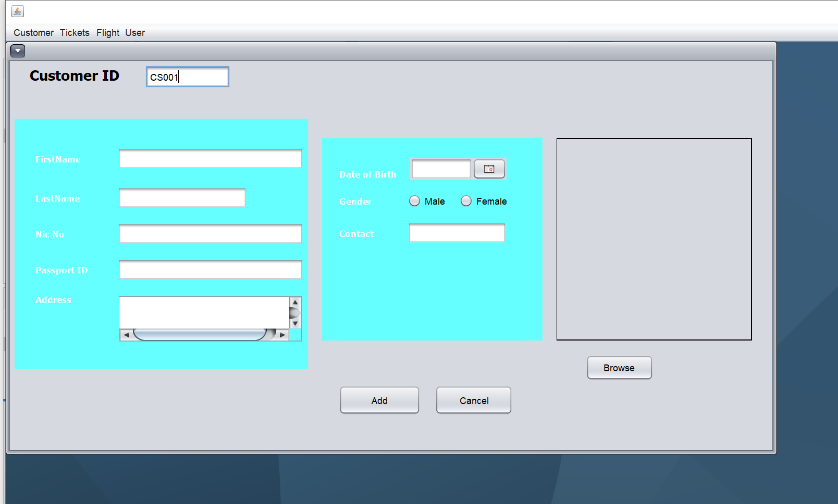Open internal frame dropdown arrow menu
Viewport: 838px width, 504px height.
18,51
